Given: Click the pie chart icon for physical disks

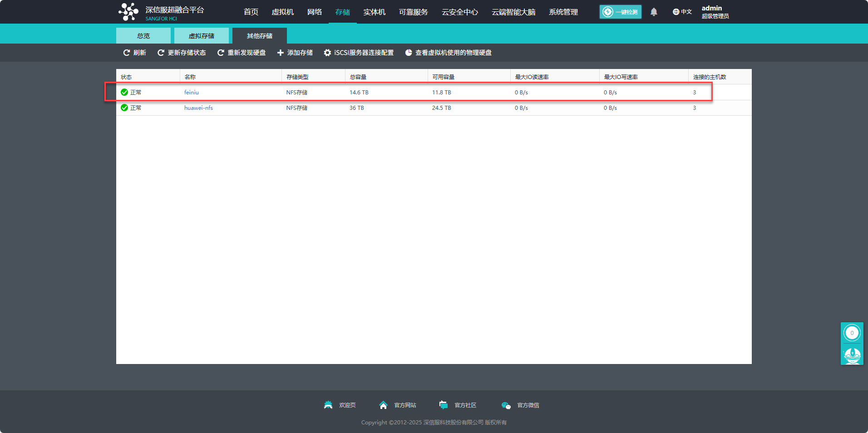Looking at the screenshot, I should point(409,53).
